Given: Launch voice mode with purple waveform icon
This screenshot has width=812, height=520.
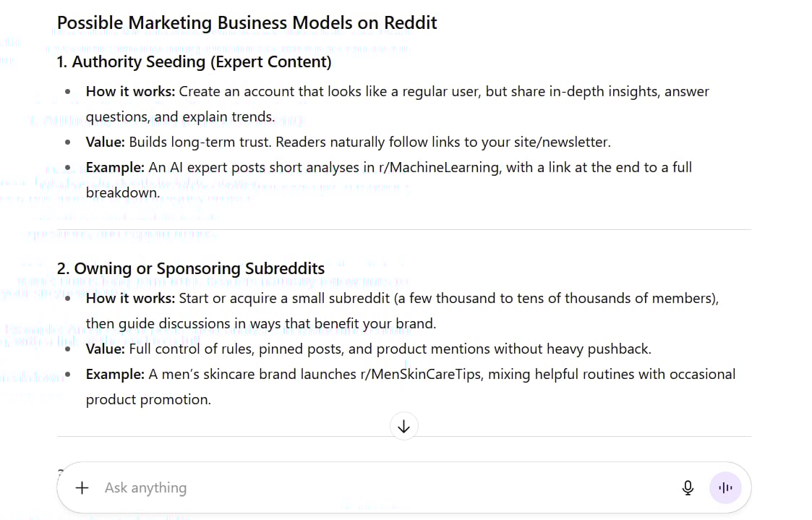Looking at the screenshot, I should point(725,488).
